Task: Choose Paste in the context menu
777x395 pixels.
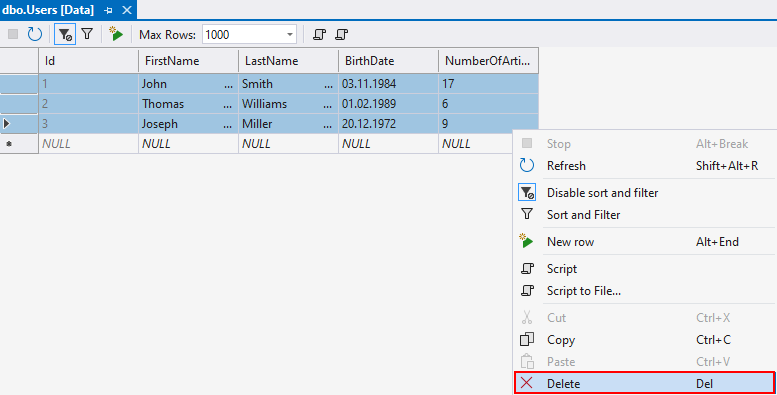Action: 644,362
